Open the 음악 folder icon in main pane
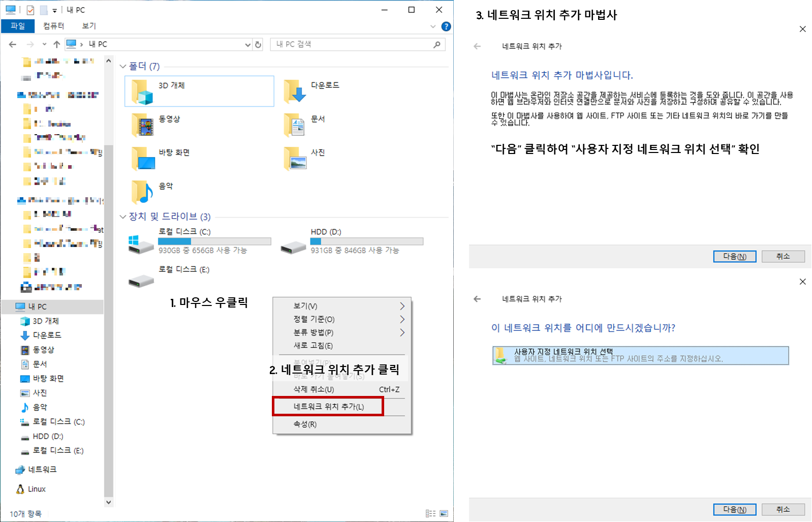 (142, 192)
